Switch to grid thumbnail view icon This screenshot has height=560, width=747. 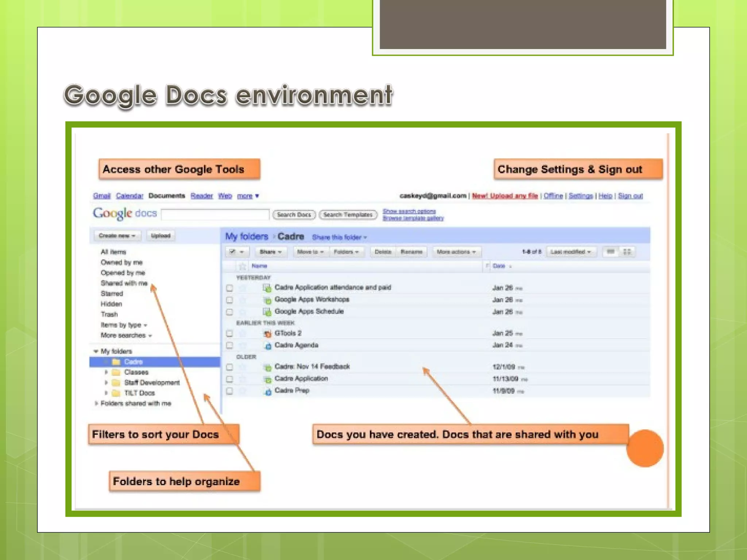coord(627,252)
